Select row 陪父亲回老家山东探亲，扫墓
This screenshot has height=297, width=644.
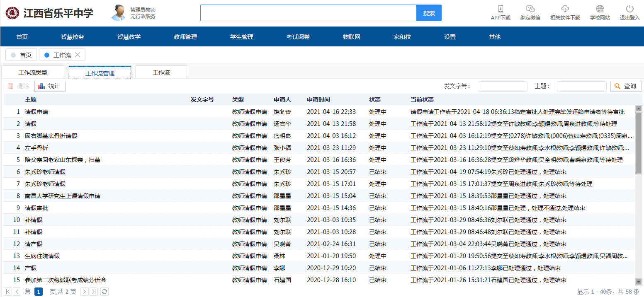coord(319,160)
